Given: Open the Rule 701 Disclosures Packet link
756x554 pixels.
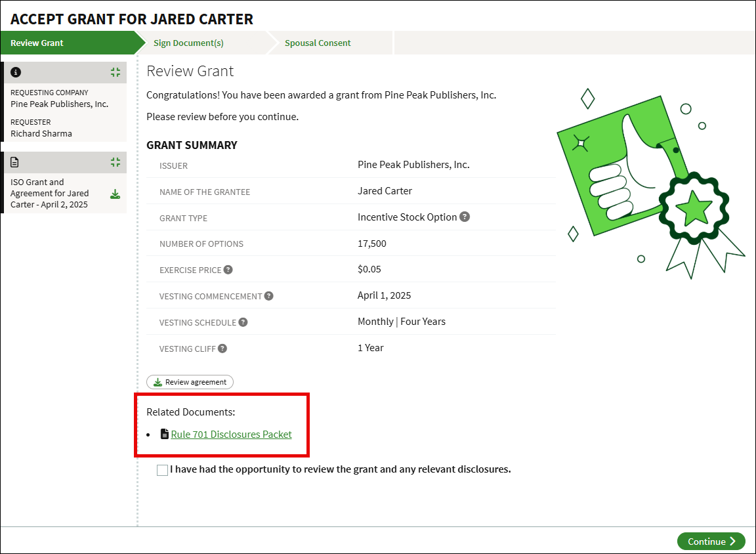Looking at the screenshot, I should [x=231, y=435].
